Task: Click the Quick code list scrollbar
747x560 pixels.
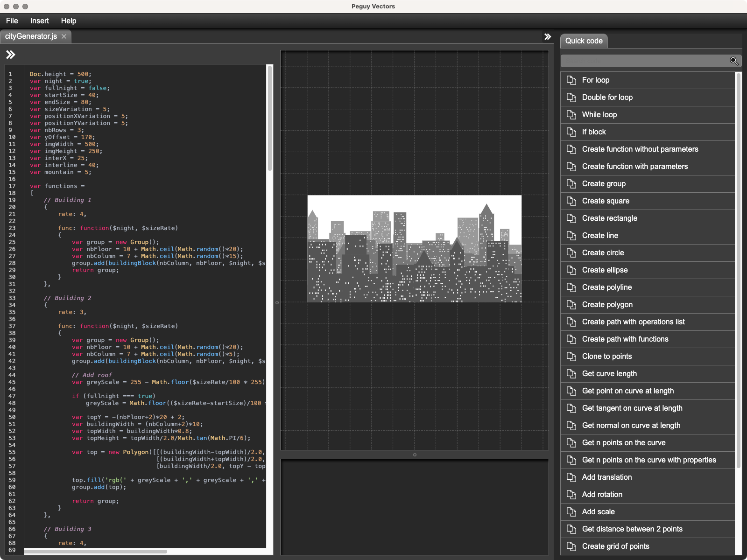Action: tap(739, 271)
